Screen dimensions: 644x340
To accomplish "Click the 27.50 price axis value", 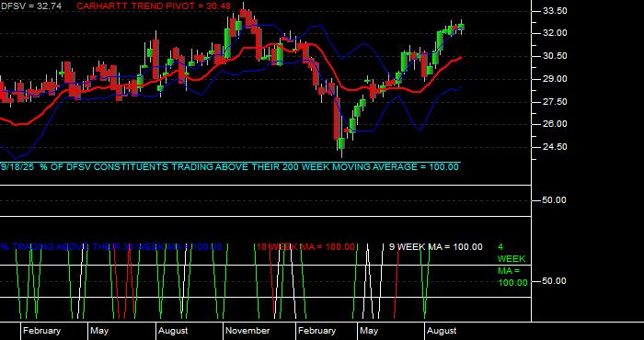I will pos(556,102).
